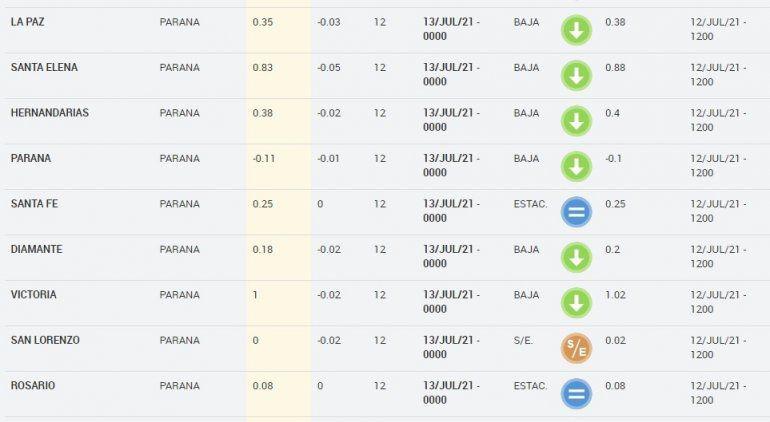Select the LA PAZ station name
The width and height of the screenshot is (770, 422).
(28, 22)
